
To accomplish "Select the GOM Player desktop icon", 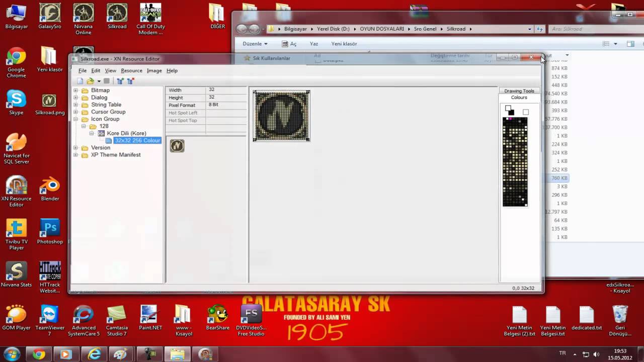I will pos(16,318).
